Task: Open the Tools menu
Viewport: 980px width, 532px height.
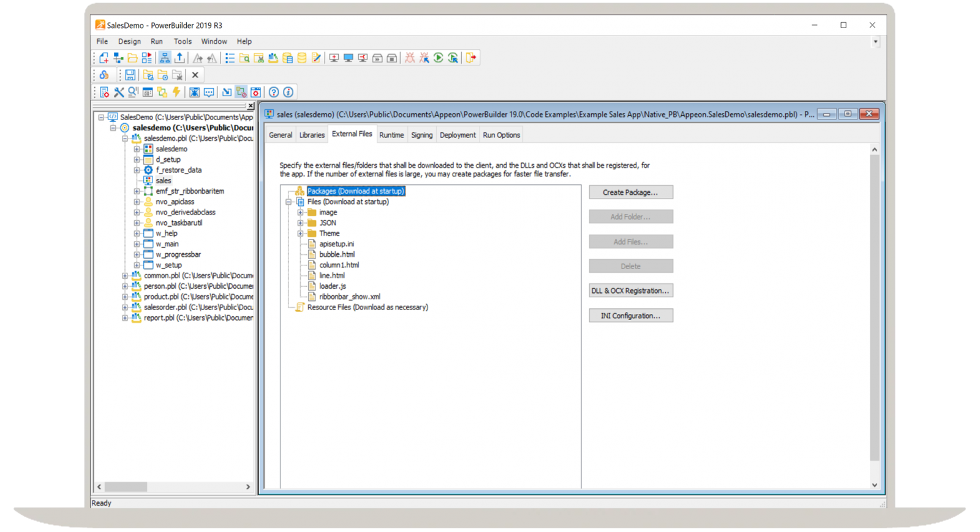Action: tap(182, 42)
